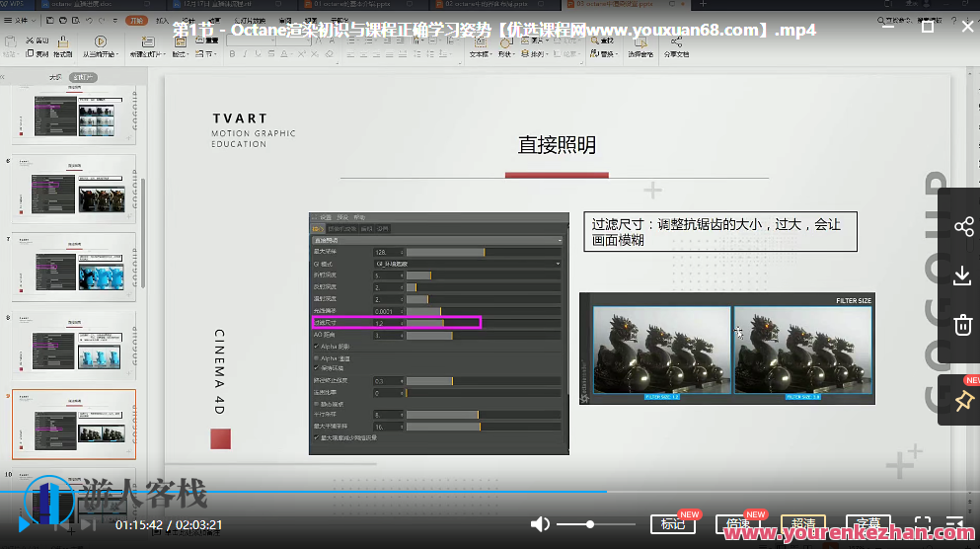Click the share icon on right side panel
The width and height of the screenshot is (980, 549).
click(964, 226)
